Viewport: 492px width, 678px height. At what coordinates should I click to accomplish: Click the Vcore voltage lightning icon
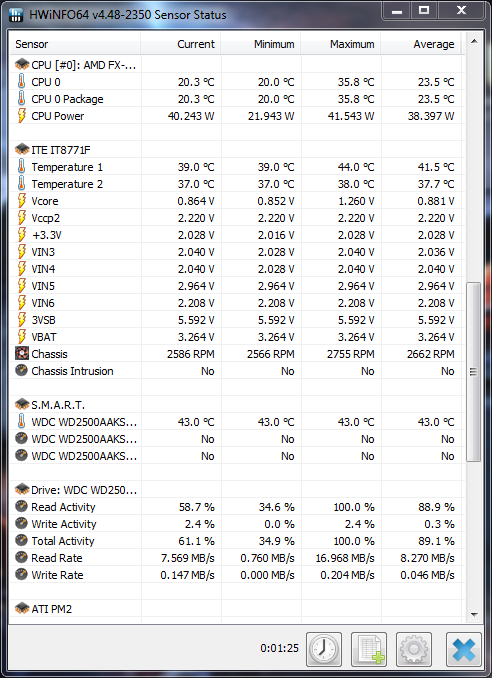coord(21,201)
